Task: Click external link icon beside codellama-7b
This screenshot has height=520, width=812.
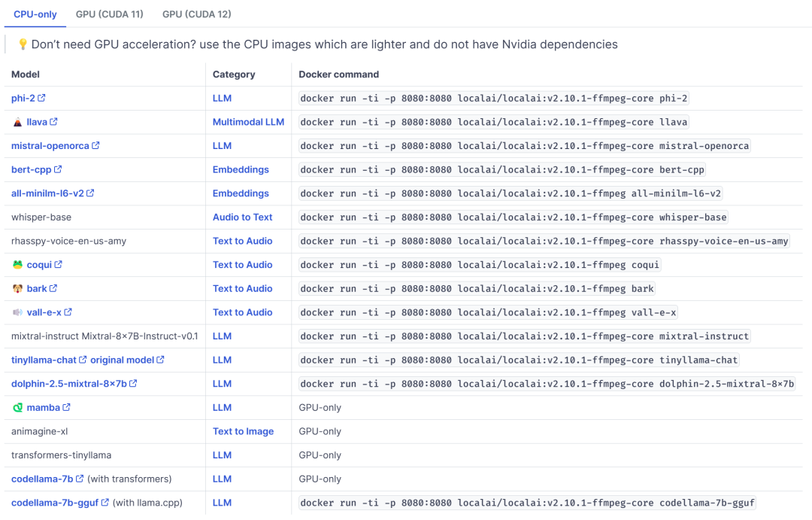Action: (x=80, y=478)
